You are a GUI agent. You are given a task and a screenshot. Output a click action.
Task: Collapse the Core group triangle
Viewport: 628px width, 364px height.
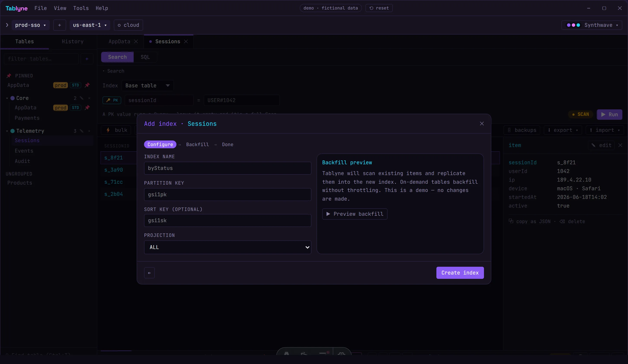[x=7, y=98]
